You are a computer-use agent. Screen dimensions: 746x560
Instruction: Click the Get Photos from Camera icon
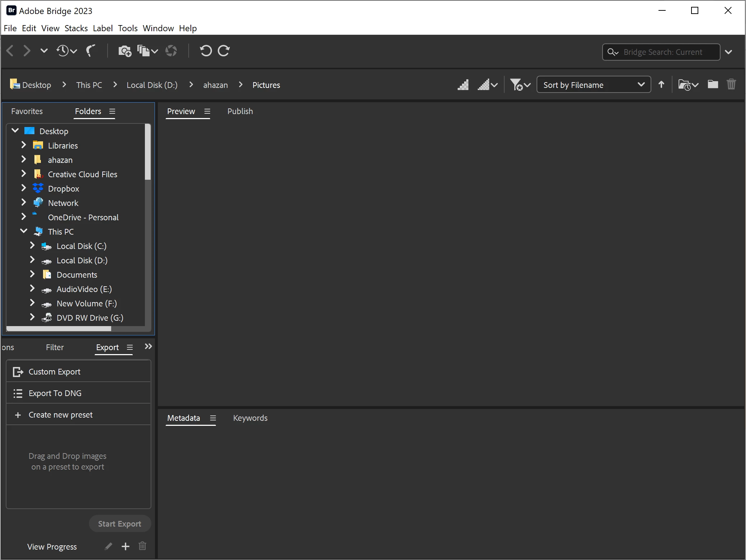(124, 51)
